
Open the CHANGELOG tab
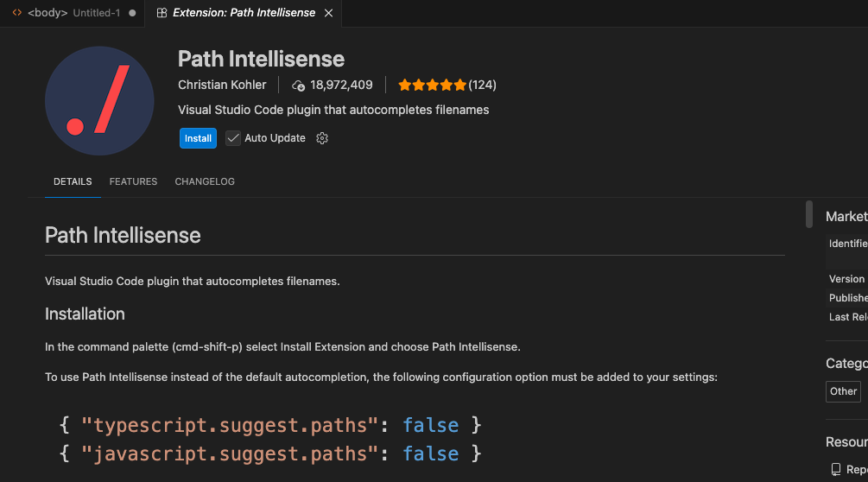point(205,181)
